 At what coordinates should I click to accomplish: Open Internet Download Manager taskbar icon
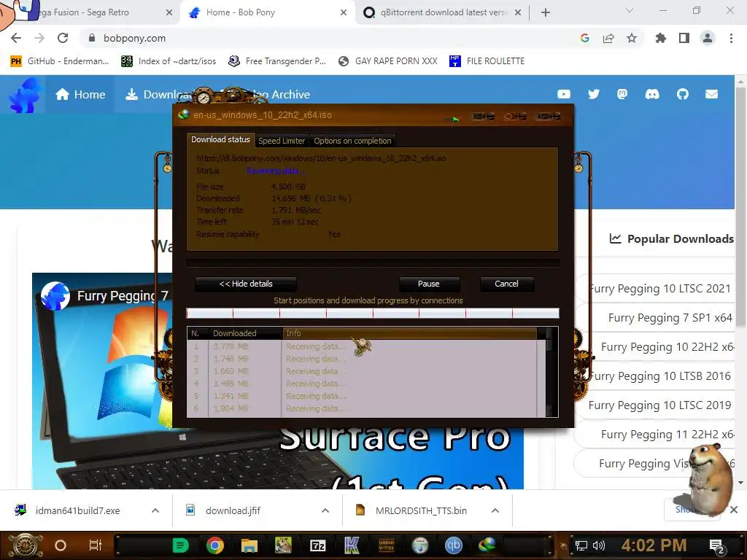487,545
